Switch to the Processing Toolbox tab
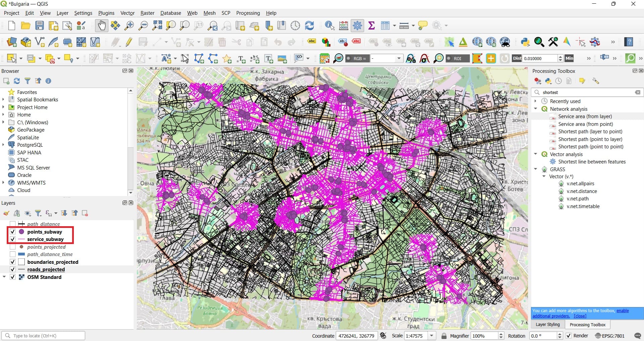644x341 pixels. click(x=588, y=325)
